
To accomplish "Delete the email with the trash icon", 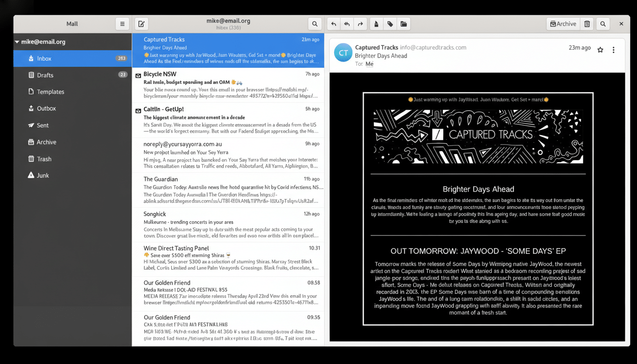I will click(586, 23).
